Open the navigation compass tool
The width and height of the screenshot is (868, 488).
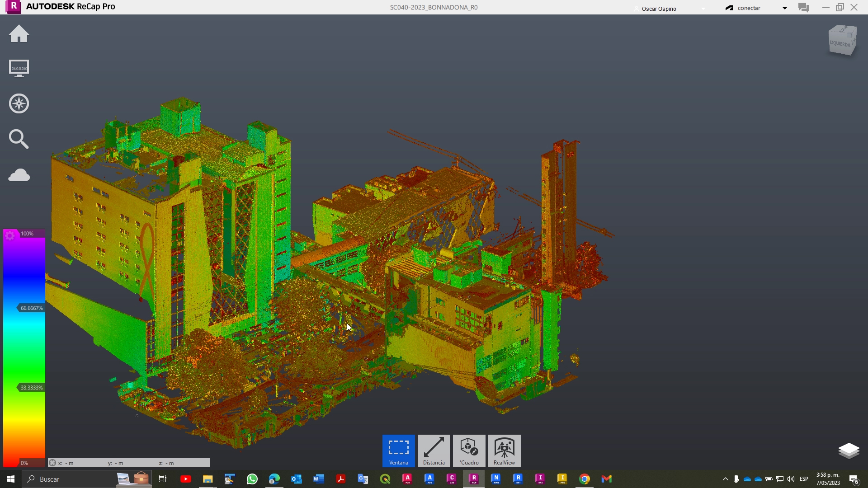[x=19, y=103]
